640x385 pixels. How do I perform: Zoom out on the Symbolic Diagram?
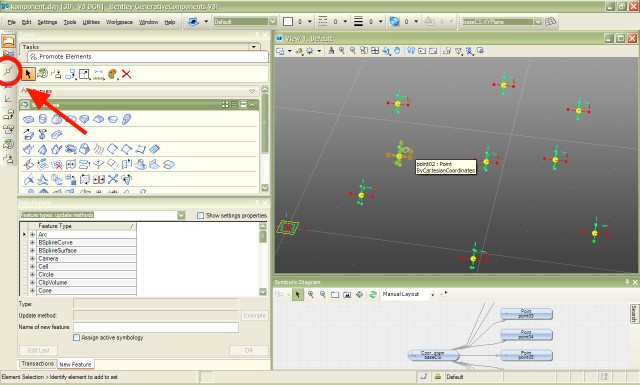pyautogui.click(x=322, y=294)
